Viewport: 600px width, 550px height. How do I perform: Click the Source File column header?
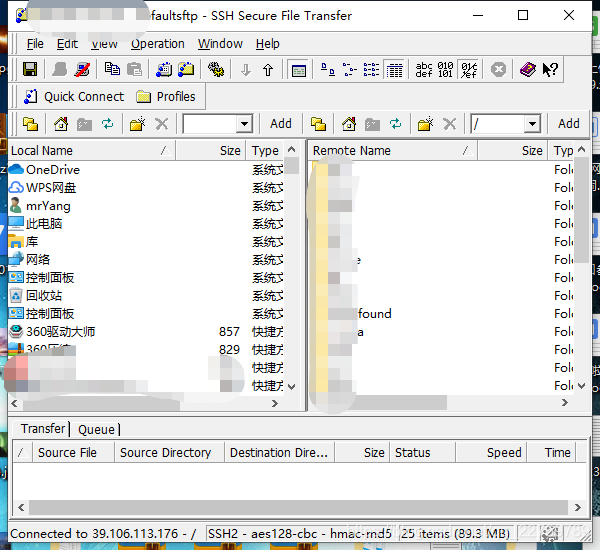point(73,452)
